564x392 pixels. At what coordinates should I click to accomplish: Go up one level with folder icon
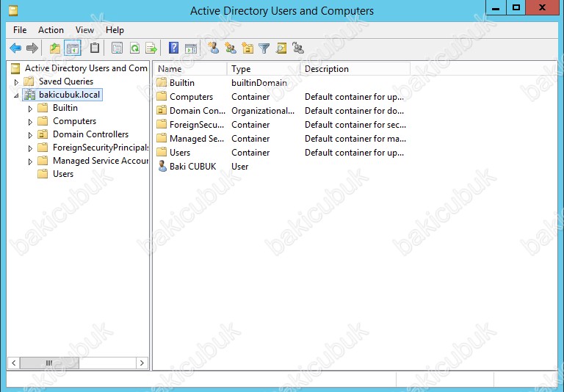pyautogui.click(x=55, y=48)
